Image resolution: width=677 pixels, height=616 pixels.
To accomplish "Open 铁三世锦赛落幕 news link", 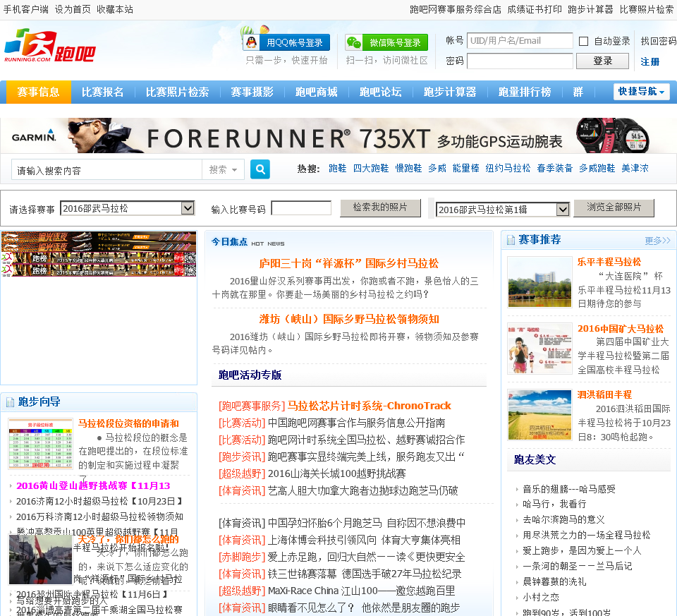I will [365, 574].
